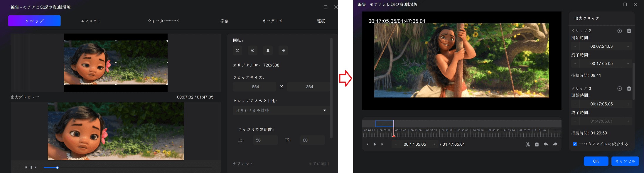The height and width of the screenshot is (173, 644).
Task: Flip video horizontally icon
Action: point(268,51)
